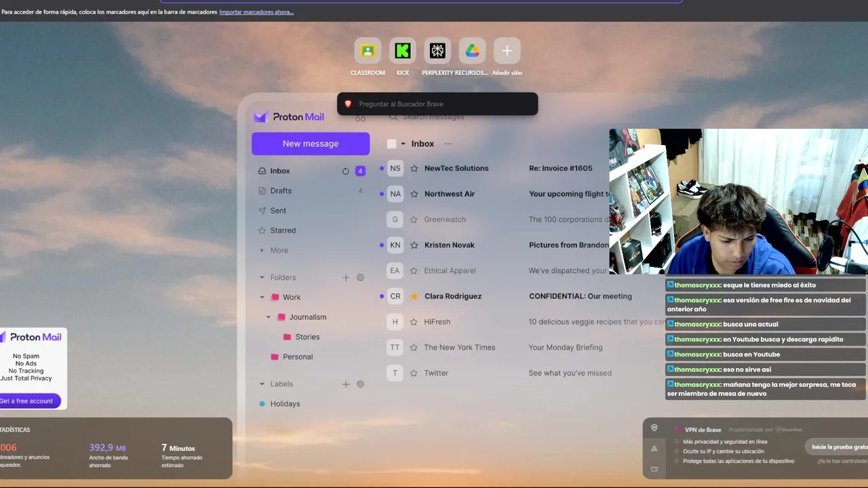Image resolution: width=868 pixels, height=488 pixels.
Task: Star the Northwest Air email
Action: click(x=414, y=194)
